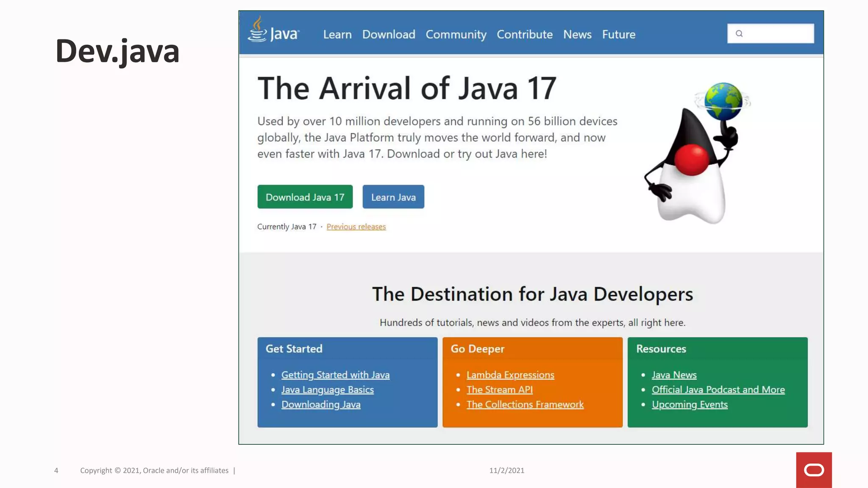Click the Java logo in the header
868x488 pixels.
(x=274, y=30)
